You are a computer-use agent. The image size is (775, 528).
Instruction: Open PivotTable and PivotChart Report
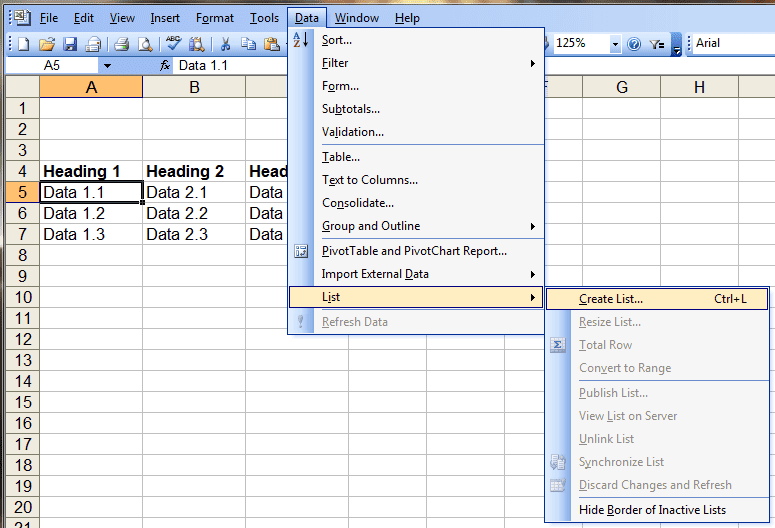[414, 251]
